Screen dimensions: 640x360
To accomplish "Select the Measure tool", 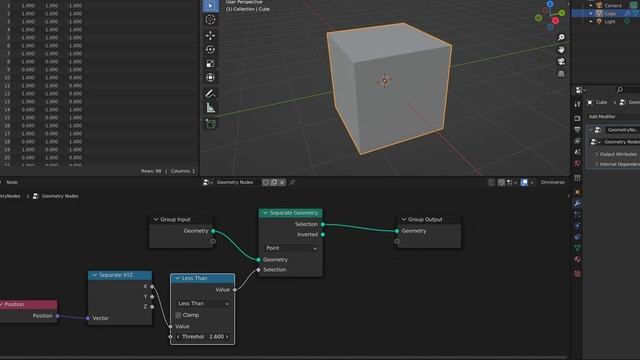I will point(210,108).
